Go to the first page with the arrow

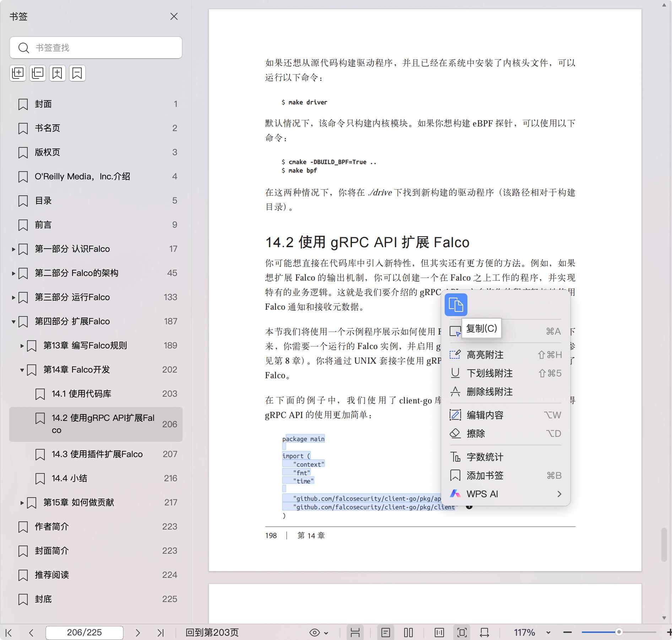pos(9,633)
